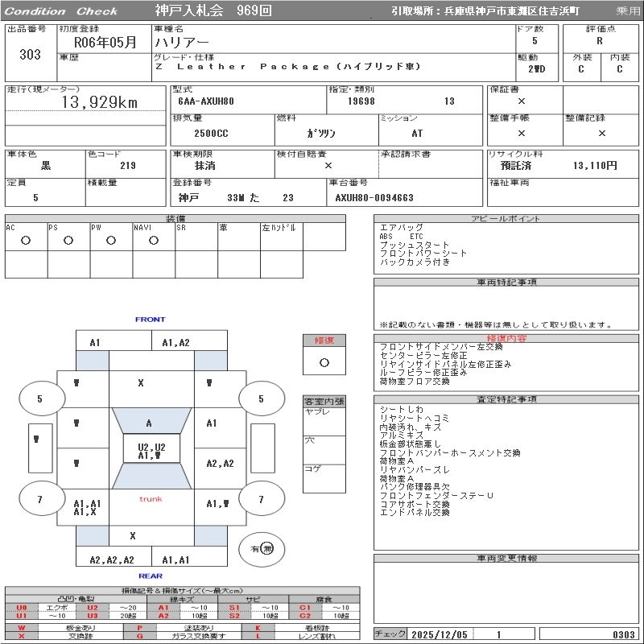The image size is (644, 644).
Task: Click the hood panel X mark
Action: click(141, 383)
